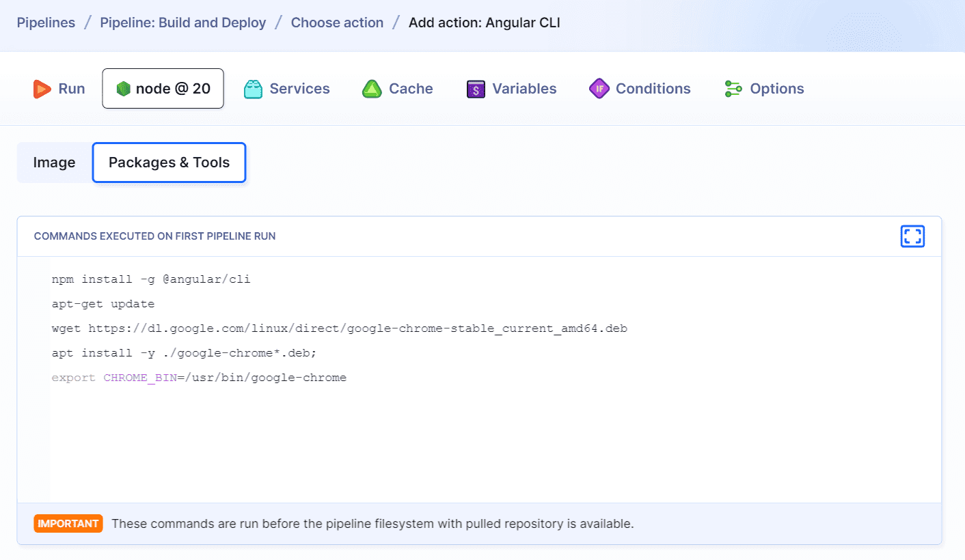Switch to the Services tab
This screenshot has height=560, width=965.
pos(287,89)
